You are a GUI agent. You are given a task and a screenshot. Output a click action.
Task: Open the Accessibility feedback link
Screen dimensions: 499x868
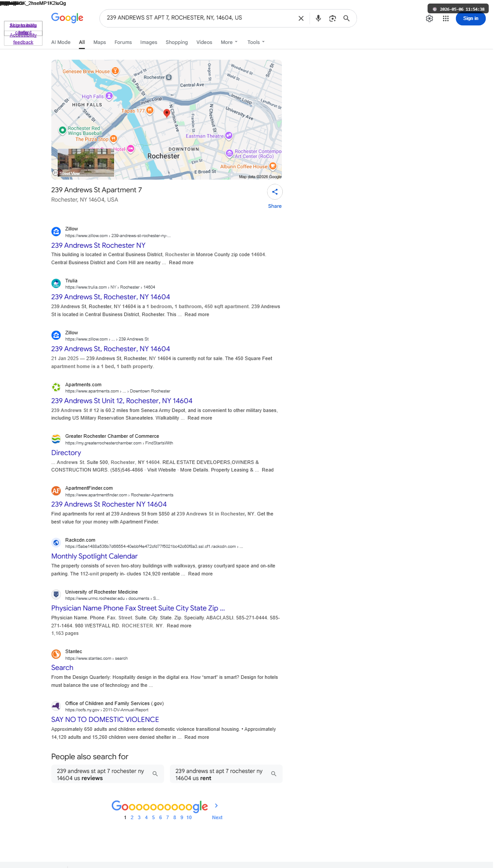coord(23,39)
